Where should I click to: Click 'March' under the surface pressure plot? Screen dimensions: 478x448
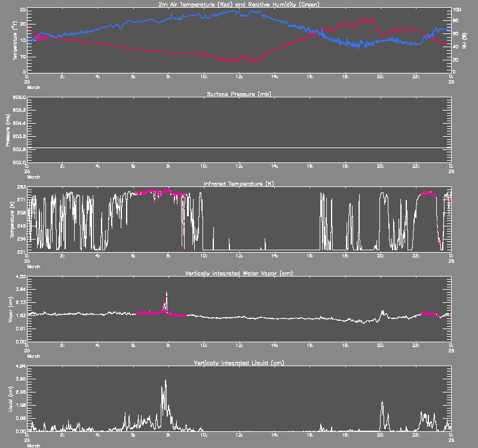(x=33, y=177)
